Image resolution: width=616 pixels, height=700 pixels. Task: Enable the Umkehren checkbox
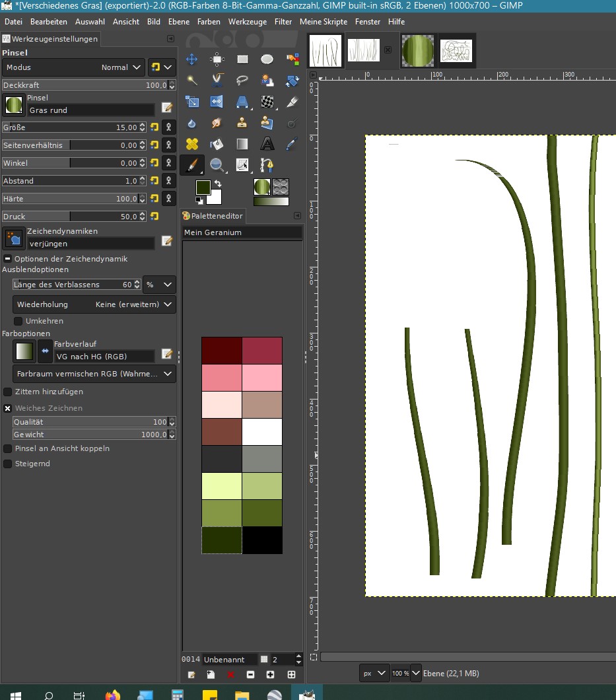[18, 321]
